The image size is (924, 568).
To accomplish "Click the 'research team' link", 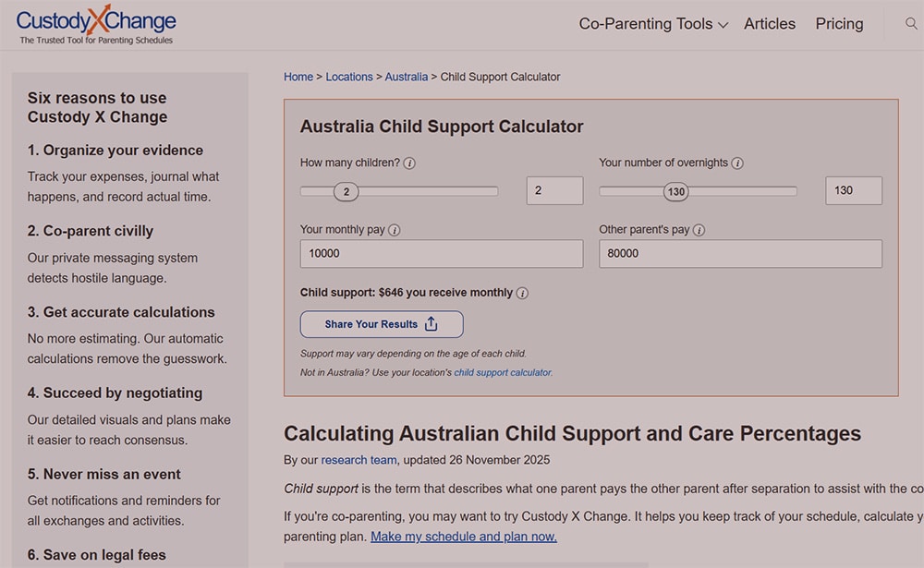I will tap(359, 459).
